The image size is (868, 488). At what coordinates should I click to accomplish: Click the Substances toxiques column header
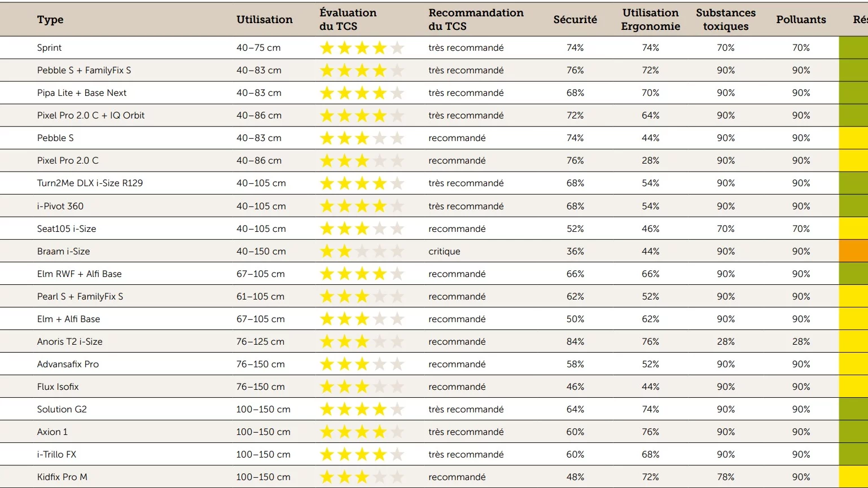(725, 20)
